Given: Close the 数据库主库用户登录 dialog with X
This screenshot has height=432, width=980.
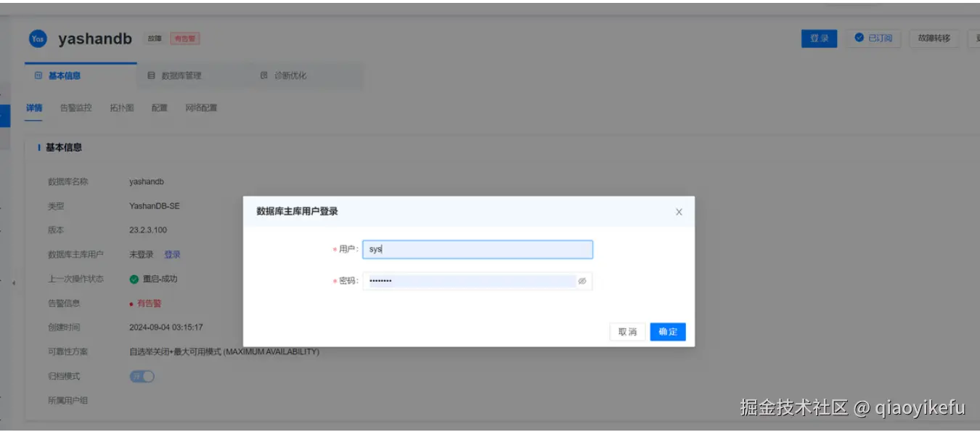Looking at the screenshot, I should pos(679,212).
